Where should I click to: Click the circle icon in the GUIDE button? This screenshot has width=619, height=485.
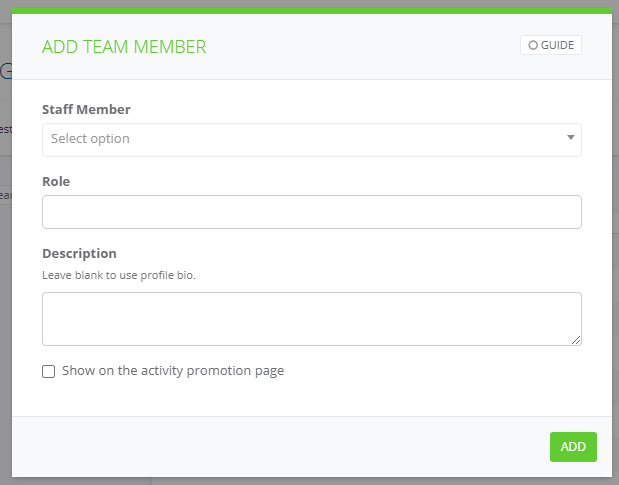(x=533, y=45)
